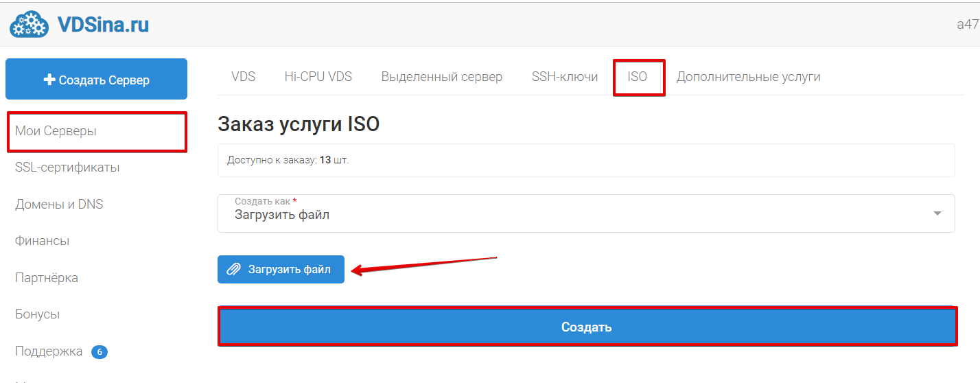Image resolution: width=980 pixels, height=383 pixels.
Task: Open Домены и DNS sidebar section
Action: [59, 205]
